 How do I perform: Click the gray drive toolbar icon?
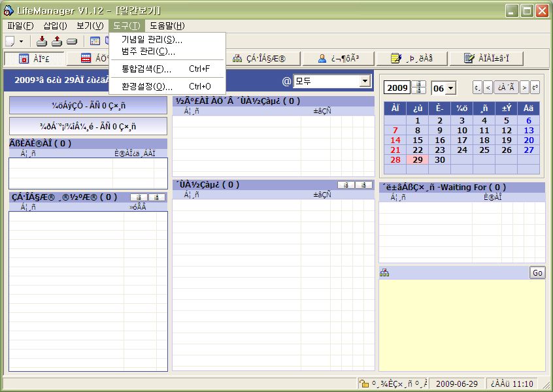[x=72, y=42]
